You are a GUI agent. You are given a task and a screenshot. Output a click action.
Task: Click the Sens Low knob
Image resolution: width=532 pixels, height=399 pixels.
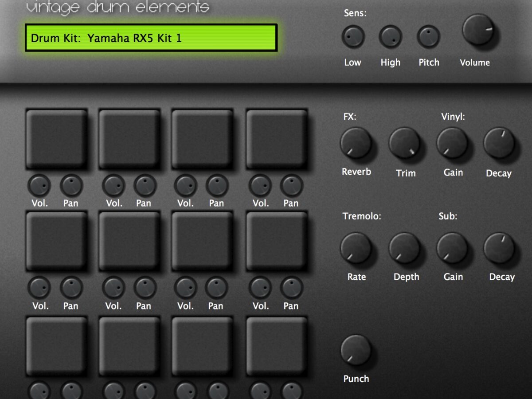click(x=353, y=37)
